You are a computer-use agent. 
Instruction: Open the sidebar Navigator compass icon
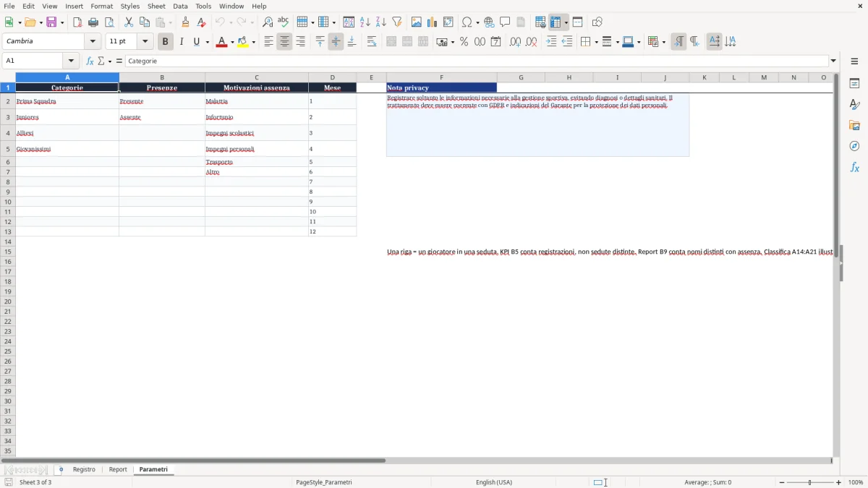click(854, 147)
